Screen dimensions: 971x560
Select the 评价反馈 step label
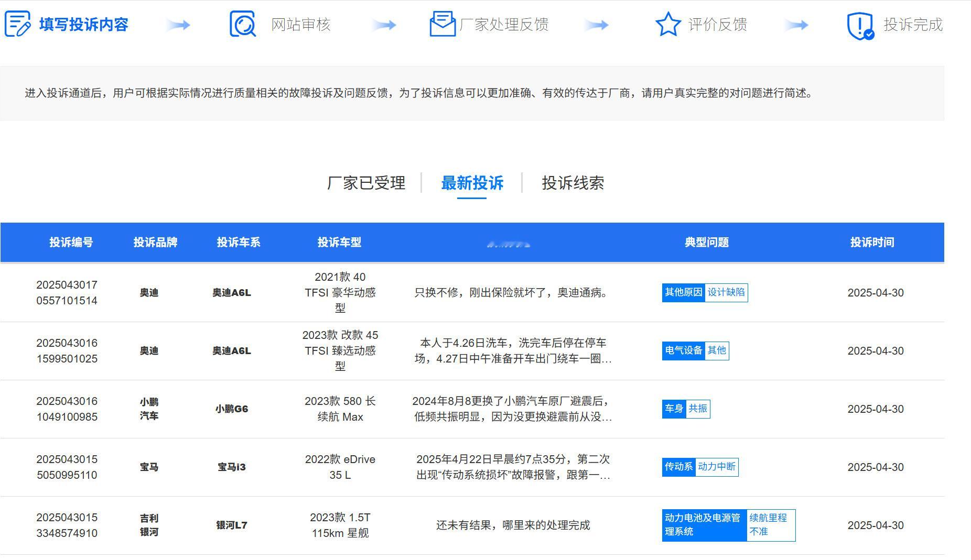pos(718,25)
